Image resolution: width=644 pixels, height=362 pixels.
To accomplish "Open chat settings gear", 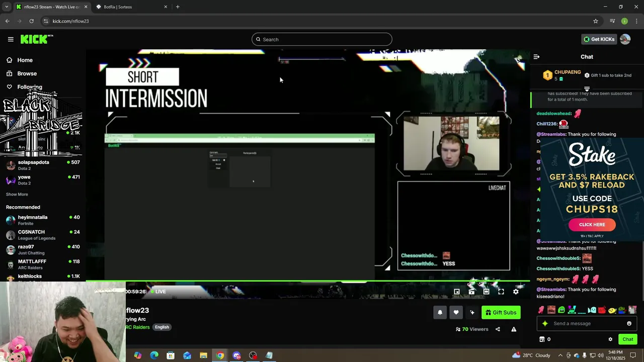I will pos(610,339).
